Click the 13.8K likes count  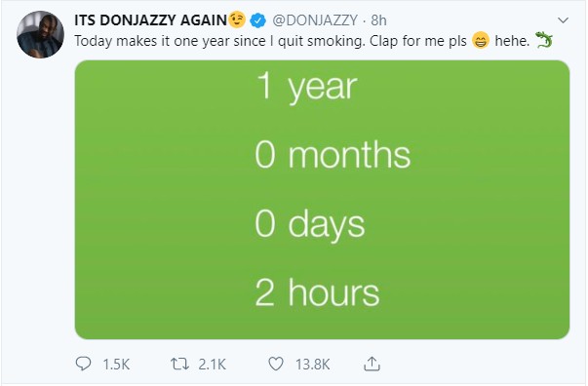[312, 365]
